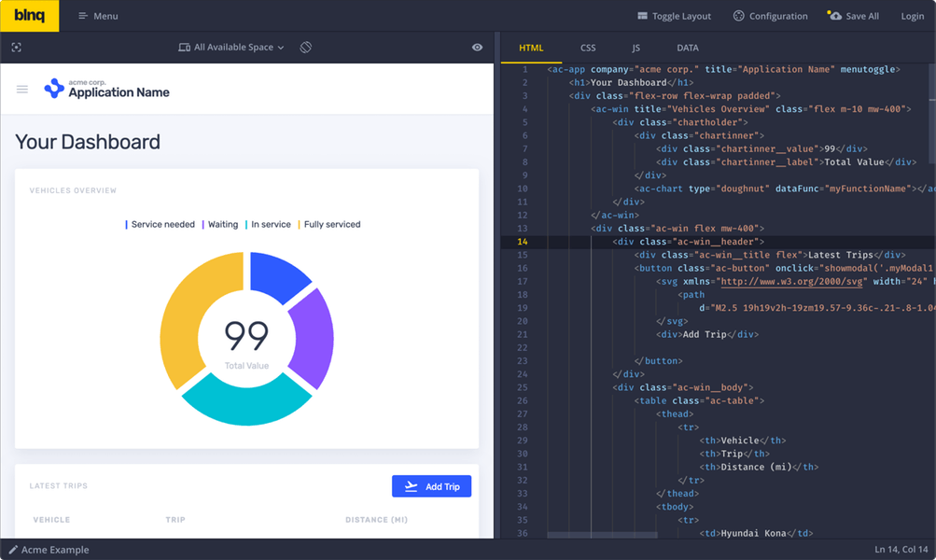
Task: Click the Login link
Action: tap(912, 16)
